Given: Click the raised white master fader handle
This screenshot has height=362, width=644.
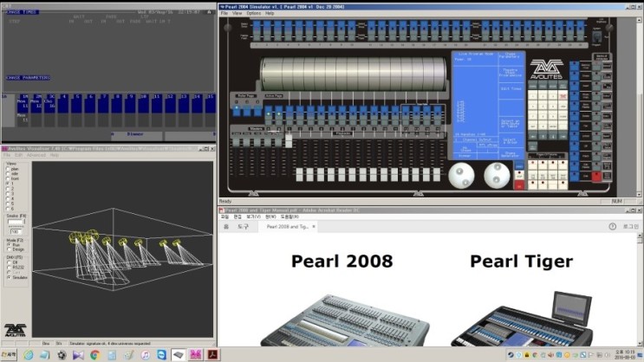Looking at the screenshot, I should tap(289, 140).
